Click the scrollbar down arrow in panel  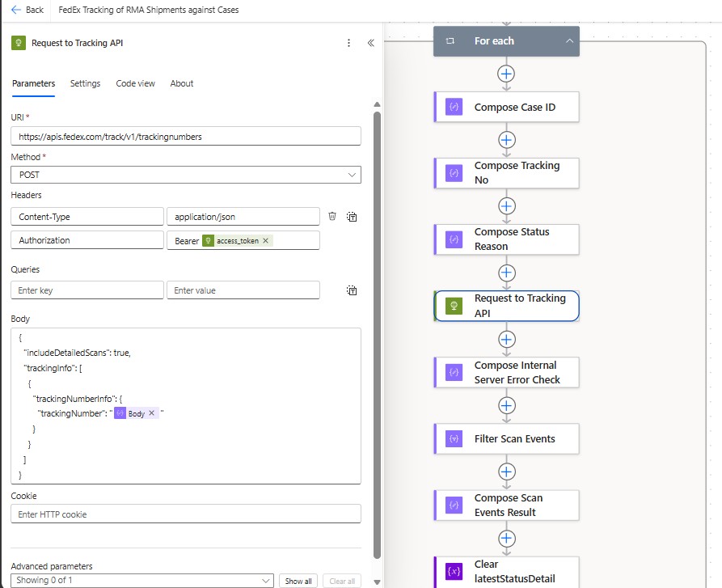click(377, 582)
